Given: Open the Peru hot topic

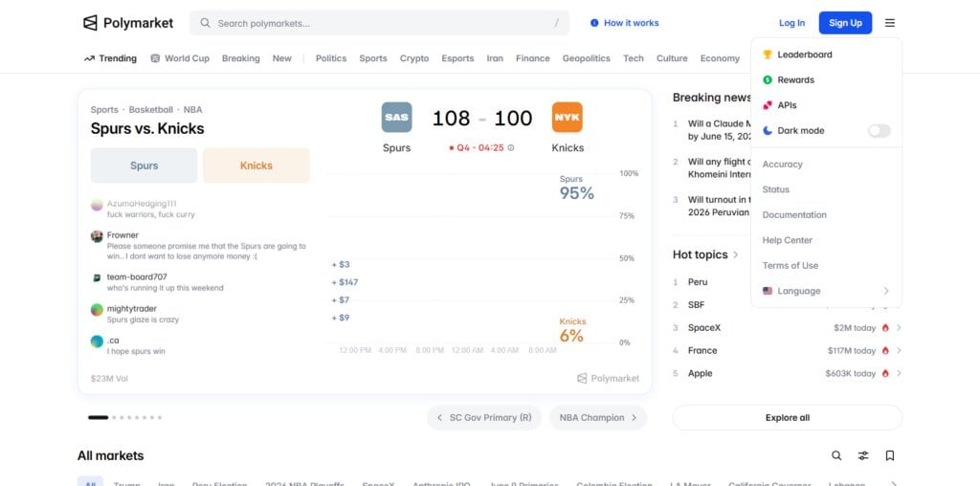Looking at the screenshot, I should pyautogui.click(x=698, y=281).
